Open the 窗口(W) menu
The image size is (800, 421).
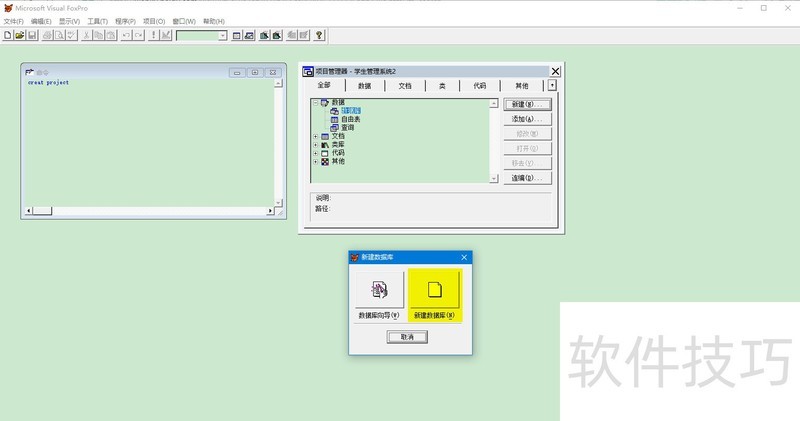pos(184,21)
